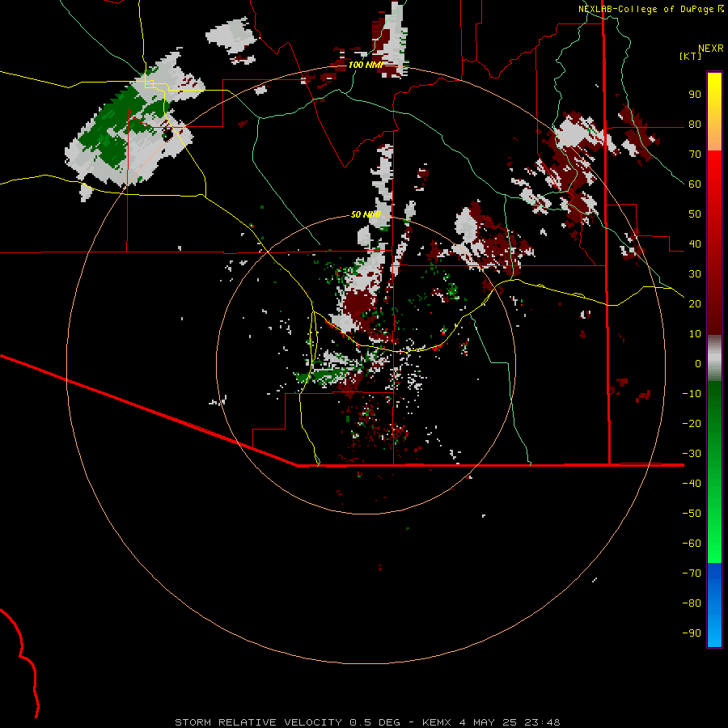Click the -50 value on the velocity scale

692,514
